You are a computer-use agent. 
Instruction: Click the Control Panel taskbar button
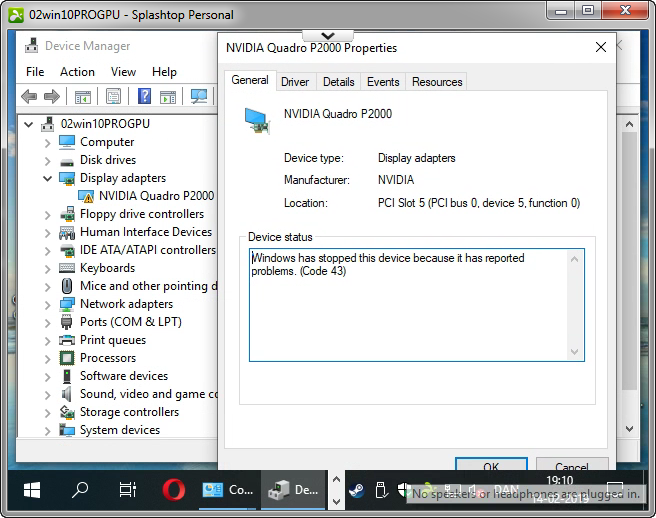click(x=228, y=490)
